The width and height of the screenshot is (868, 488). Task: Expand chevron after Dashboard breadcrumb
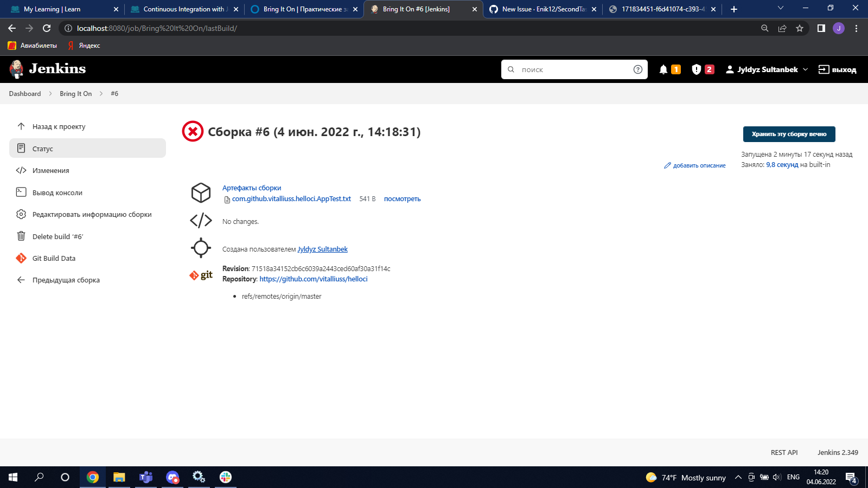(x=50, y=94)
